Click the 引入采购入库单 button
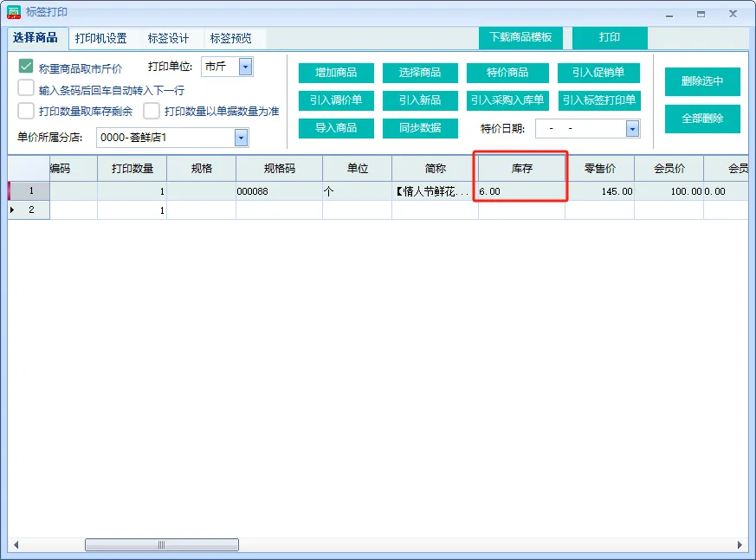756x560 pixels. [x=507, y=100]
